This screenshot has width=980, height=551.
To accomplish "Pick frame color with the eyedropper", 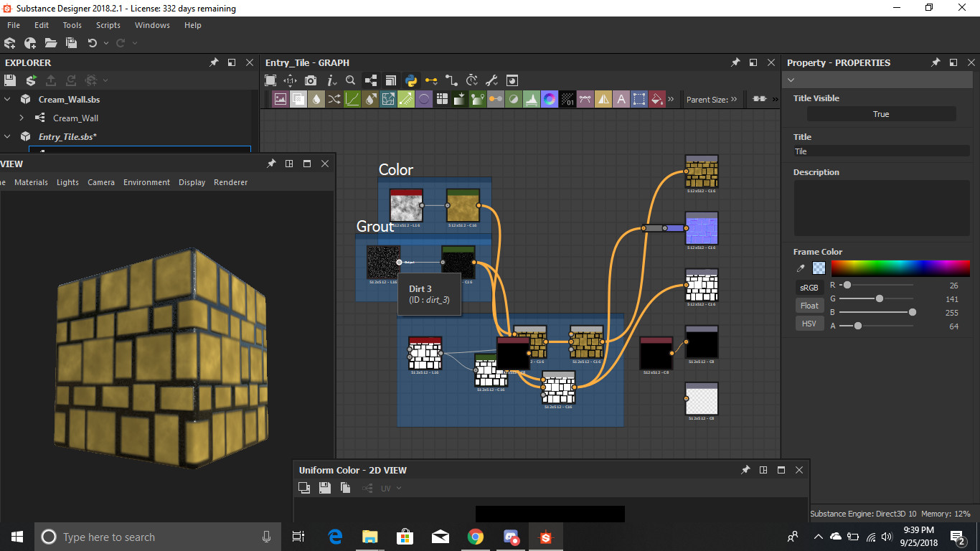I will [801, 268].
